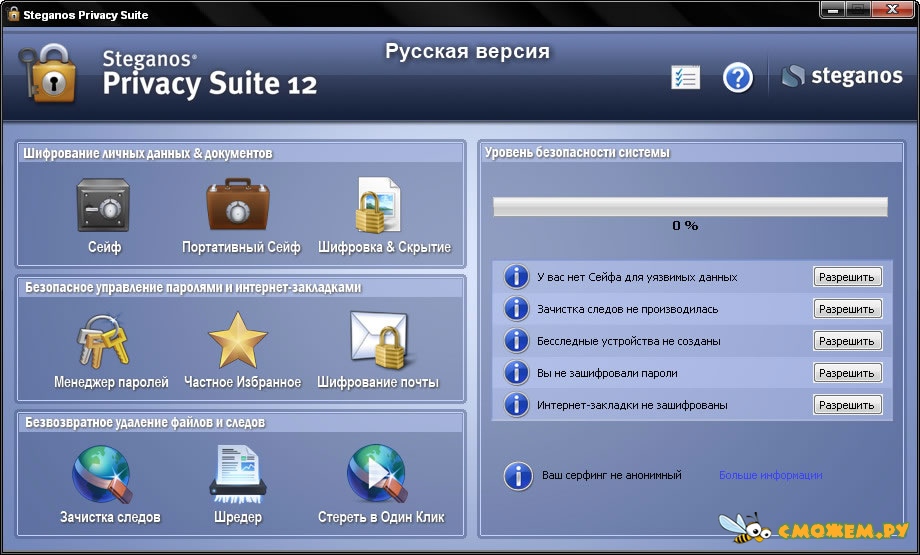Image resolution: width=920 pixels, height=555 pixels.
Task: Close the Steganos Privacy Suite window
Action: pyautogui.click(x=893, y=9)
